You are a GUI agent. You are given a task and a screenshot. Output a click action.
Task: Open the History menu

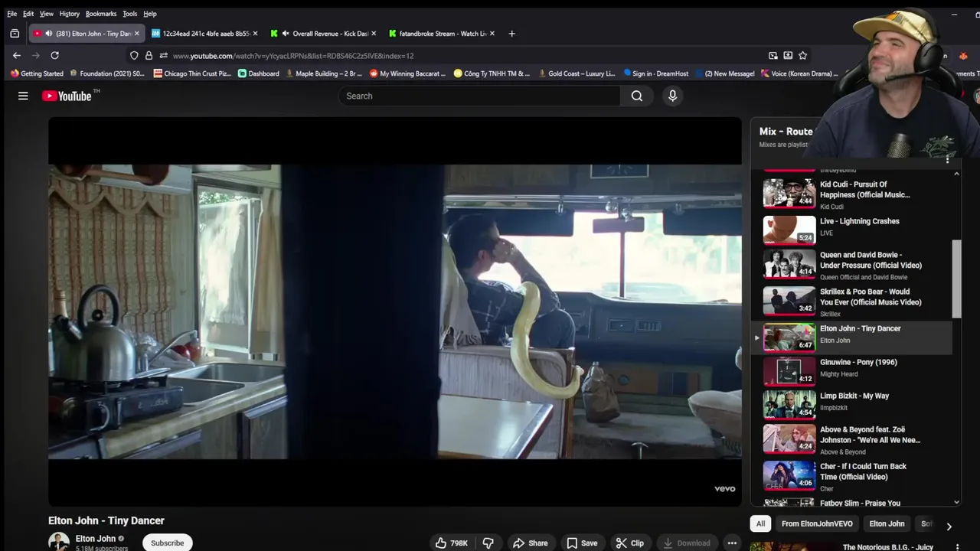[70, 14]
